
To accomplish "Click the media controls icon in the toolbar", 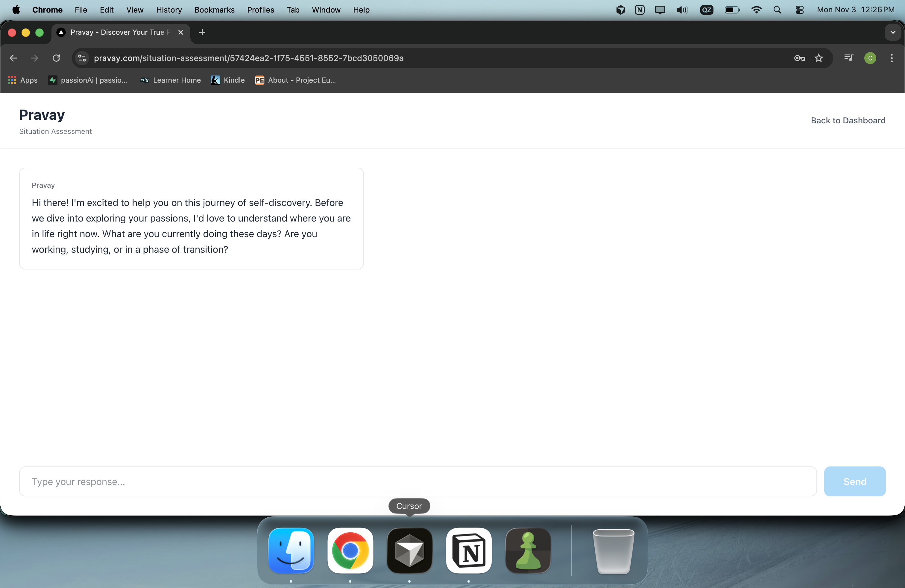I will (x=849, y=58).
